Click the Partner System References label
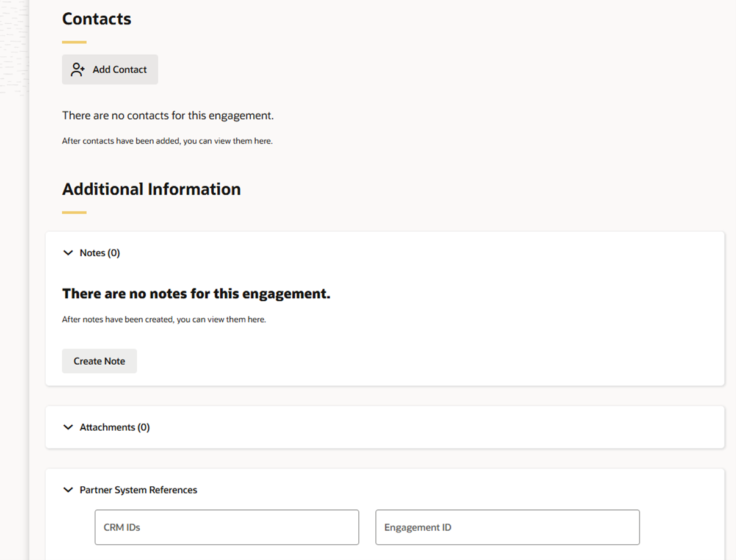Viewport: 736px width, 560px height. pos(139,490)
